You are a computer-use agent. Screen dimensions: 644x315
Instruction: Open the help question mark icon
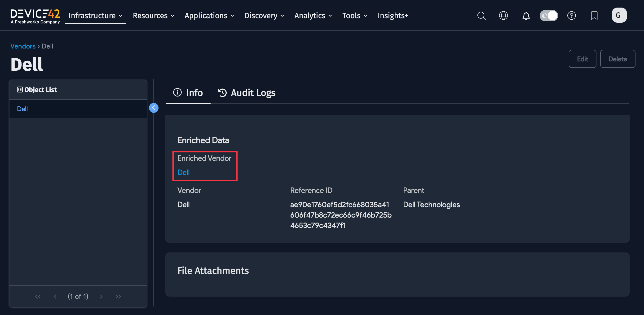pos(571,16)
